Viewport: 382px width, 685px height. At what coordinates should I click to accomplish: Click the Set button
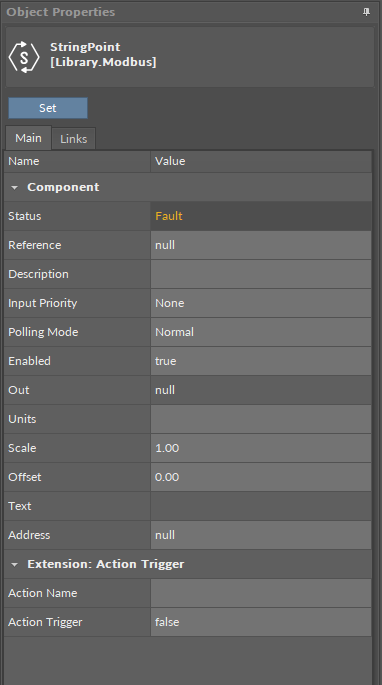(48, 108)
